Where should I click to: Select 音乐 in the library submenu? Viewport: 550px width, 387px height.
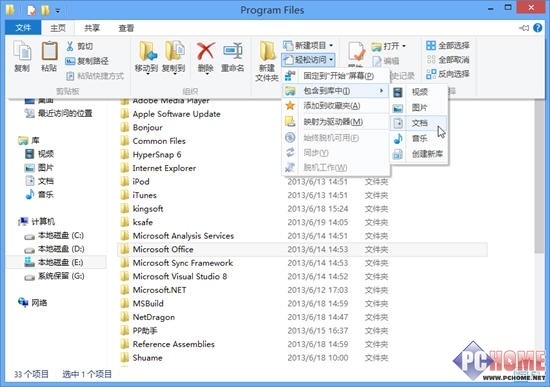pos(419,139)
